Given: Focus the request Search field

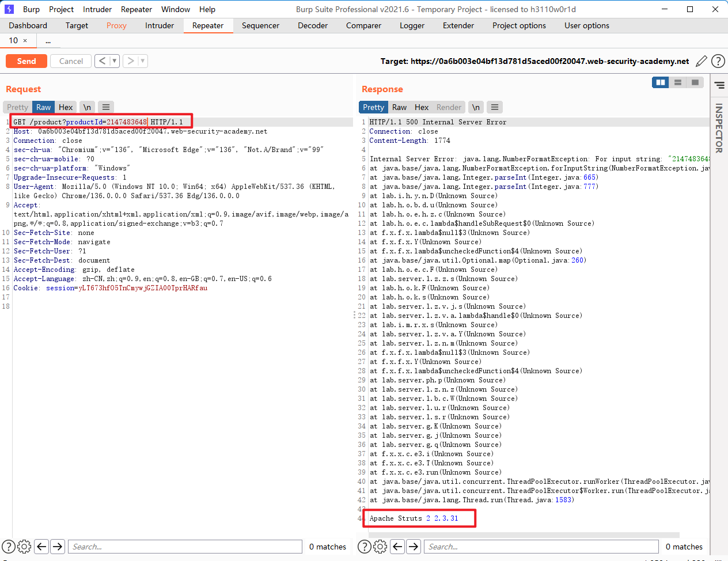Looking at the screenshot, I should (185, 547).
